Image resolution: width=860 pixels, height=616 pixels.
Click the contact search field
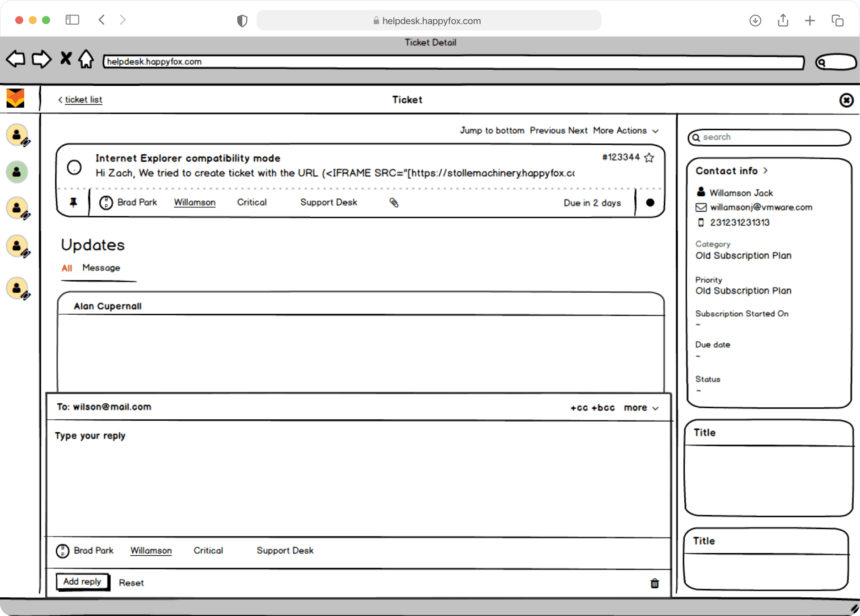pyautogui.click(x=769, y=137)
